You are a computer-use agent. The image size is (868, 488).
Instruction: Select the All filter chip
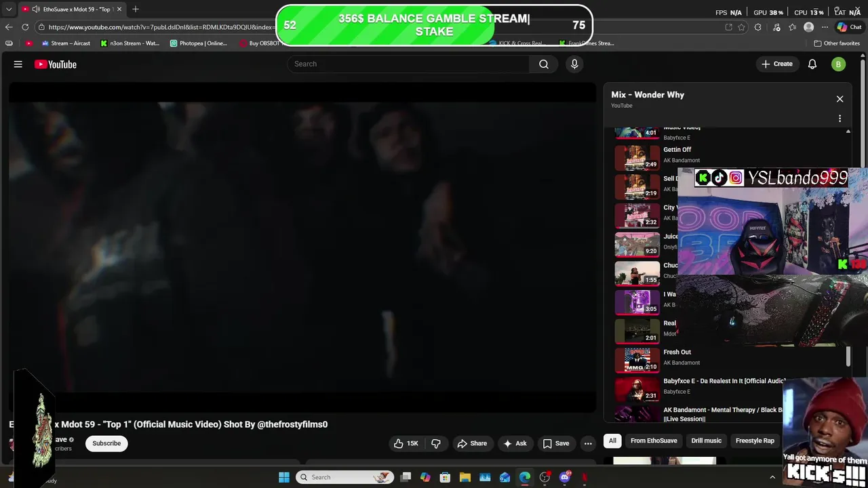(612, 441)
